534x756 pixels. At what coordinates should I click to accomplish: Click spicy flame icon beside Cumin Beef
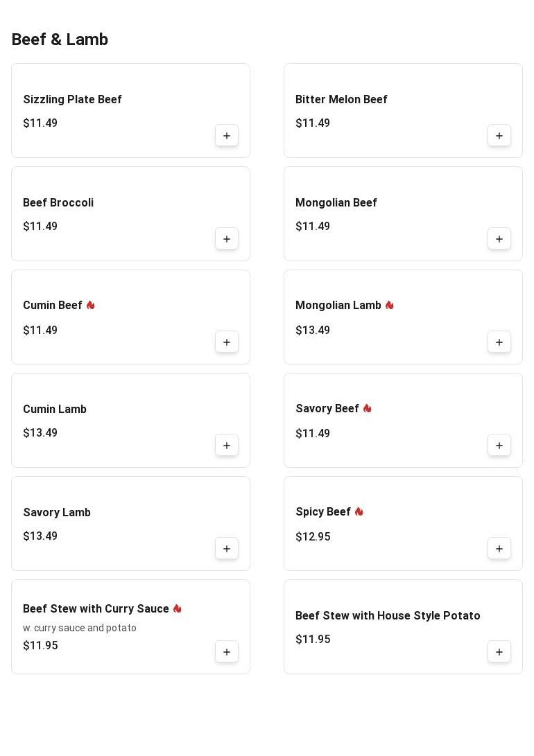coord(90,306)
